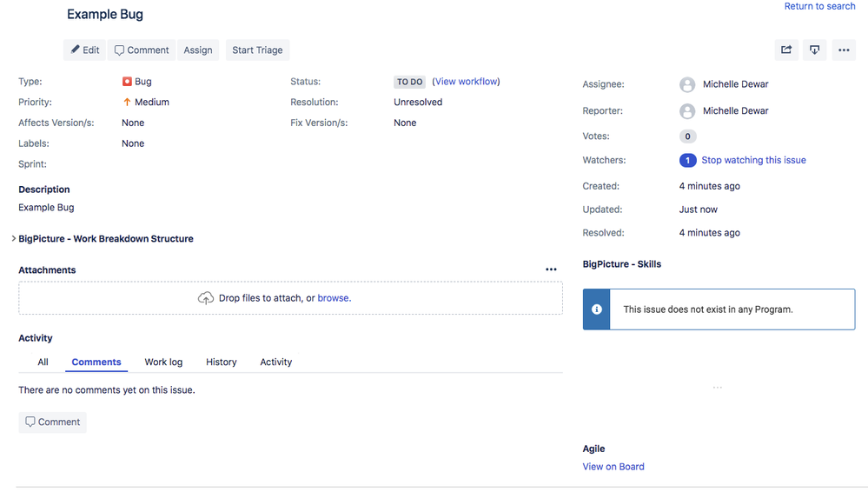The height and width of the screenshot is (492, 868).
Task: Click Assignee avatar for Michelle Dewar
Action: click(x=687, y=85)
